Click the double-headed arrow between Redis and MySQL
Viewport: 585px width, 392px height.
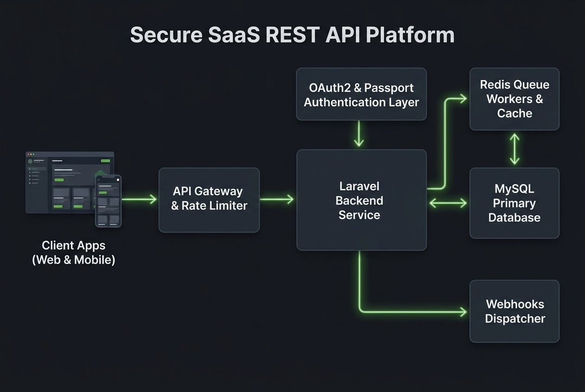tap(514, 149)
